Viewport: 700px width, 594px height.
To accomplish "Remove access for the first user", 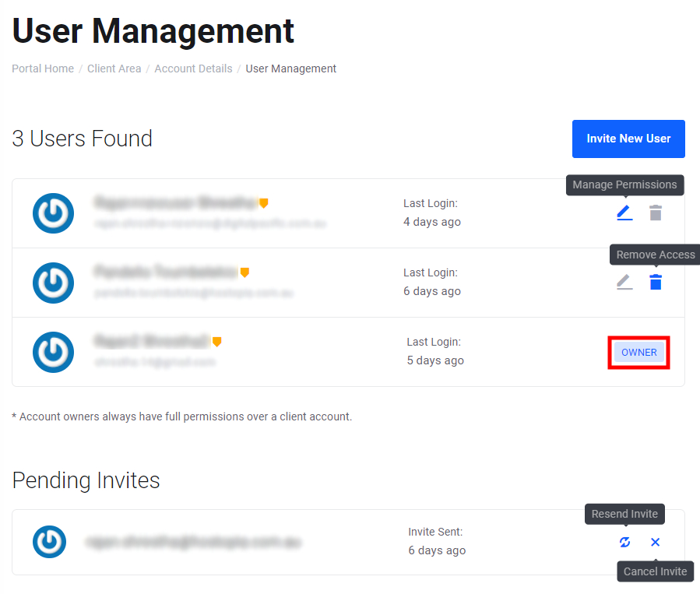I will (x=656, y=213).
